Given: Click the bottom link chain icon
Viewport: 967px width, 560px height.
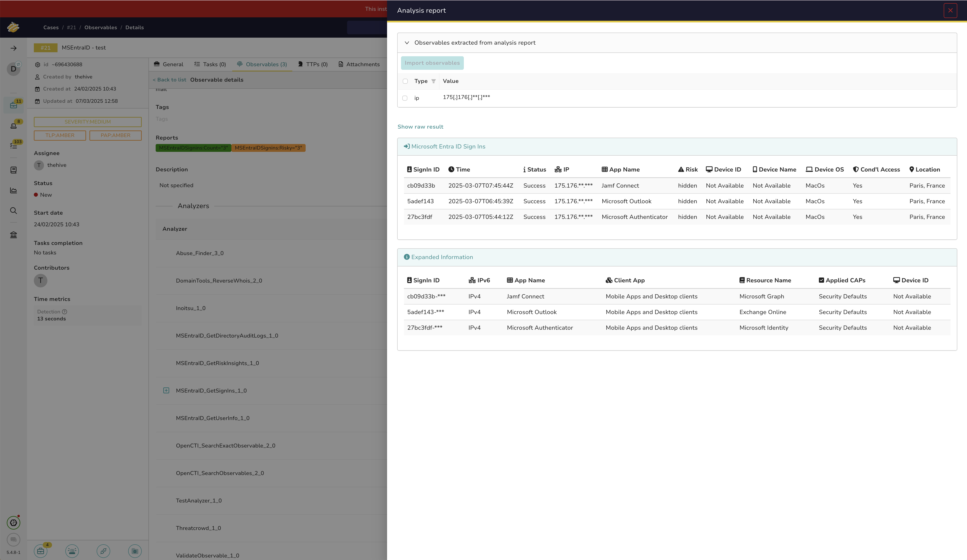Looking at the screenshot, I should coord(104,551).
